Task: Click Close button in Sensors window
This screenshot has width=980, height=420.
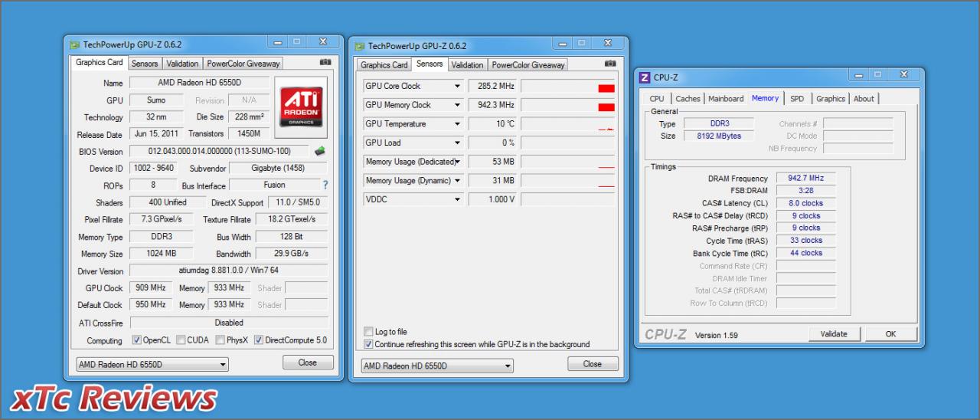Action: click(x=593, y=364)
